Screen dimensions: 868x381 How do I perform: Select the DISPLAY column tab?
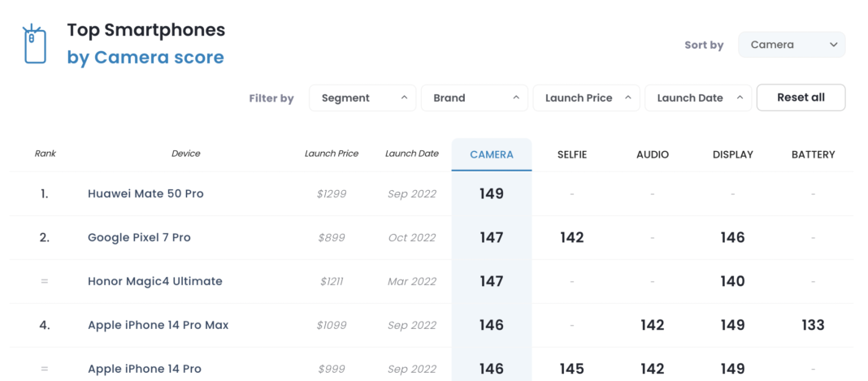coord(732,154)
